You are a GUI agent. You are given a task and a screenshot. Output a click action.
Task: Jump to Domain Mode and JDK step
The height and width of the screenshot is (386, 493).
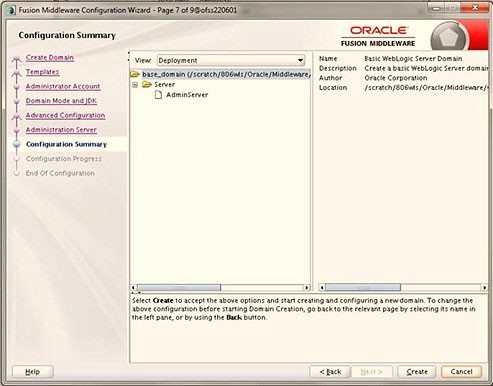(61, 101)
